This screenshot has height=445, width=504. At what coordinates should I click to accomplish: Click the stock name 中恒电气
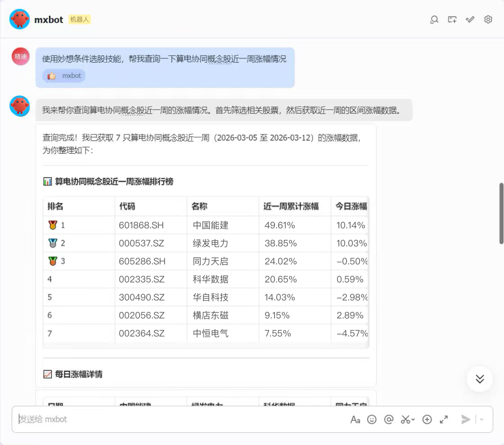210,333
